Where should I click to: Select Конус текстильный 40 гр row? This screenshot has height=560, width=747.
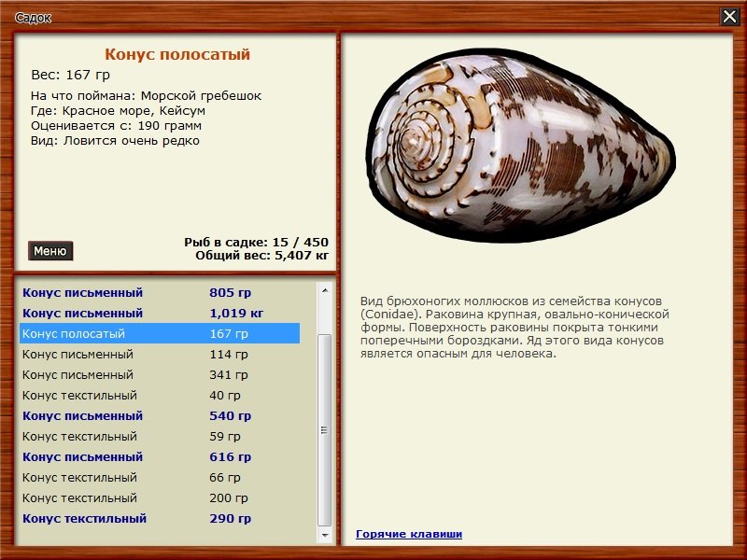pos(160,395)
